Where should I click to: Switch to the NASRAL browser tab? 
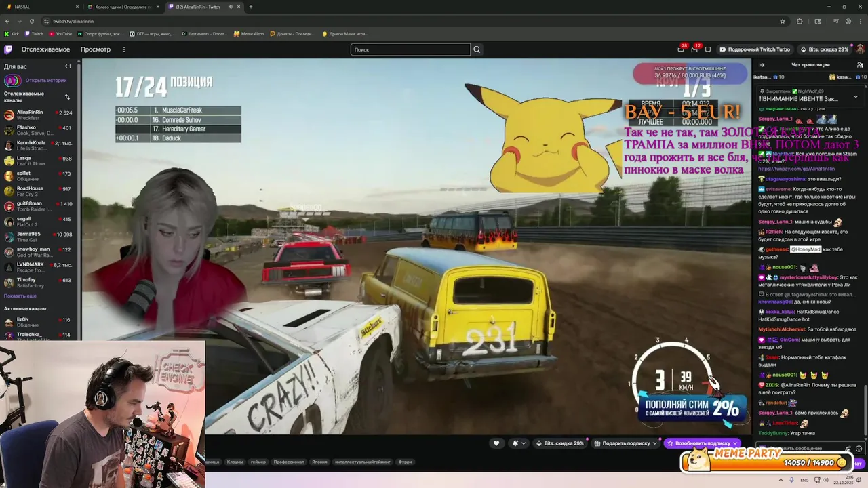point(41,7)
